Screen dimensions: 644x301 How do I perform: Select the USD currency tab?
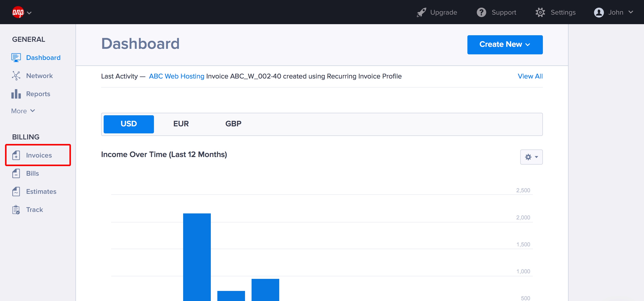(x=129, y=124)
